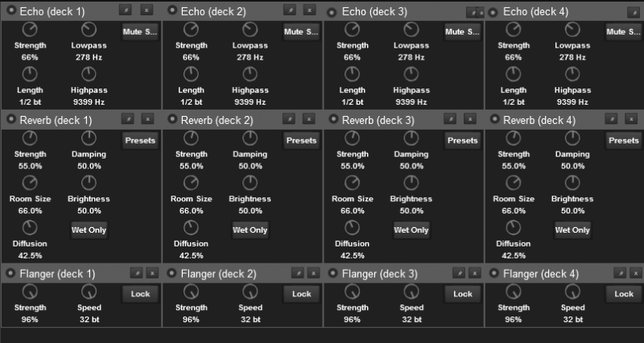The height and width of the screenshot is (343, 644).
Task: Pin the Echo (deck 4) panel
Action: coord(634,12)
